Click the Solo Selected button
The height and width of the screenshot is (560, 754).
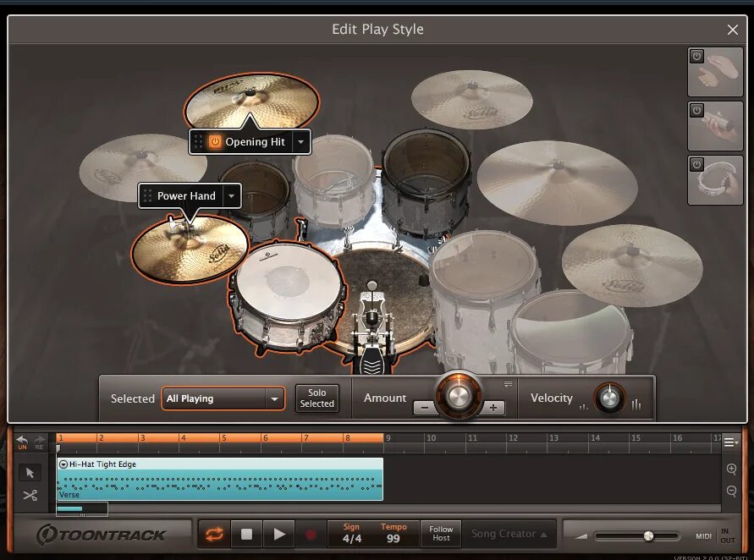click(x=317, y=398)
